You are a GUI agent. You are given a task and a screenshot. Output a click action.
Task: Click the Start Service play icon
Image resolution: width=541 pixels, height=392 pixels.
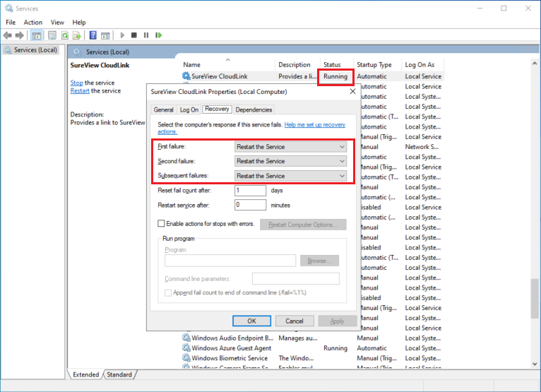122,35
